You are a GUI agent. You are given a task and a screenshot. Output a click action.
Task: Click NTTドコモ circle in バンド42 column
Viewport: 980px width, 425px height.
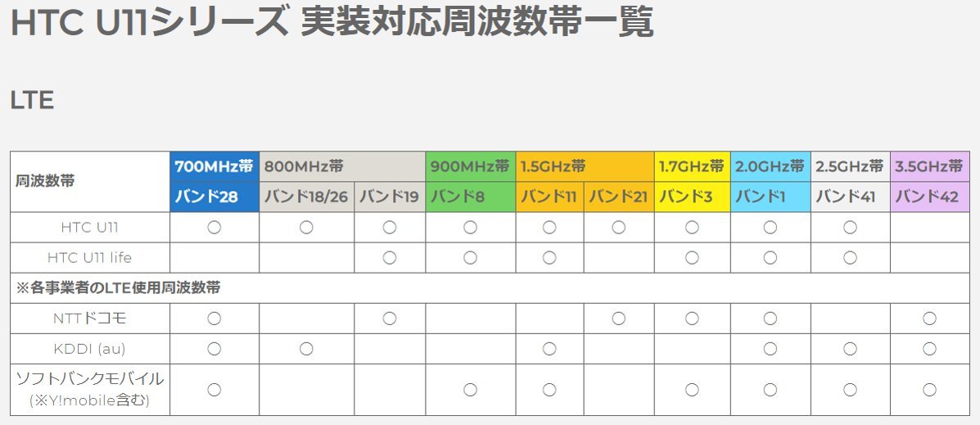(x=929, y=319)
